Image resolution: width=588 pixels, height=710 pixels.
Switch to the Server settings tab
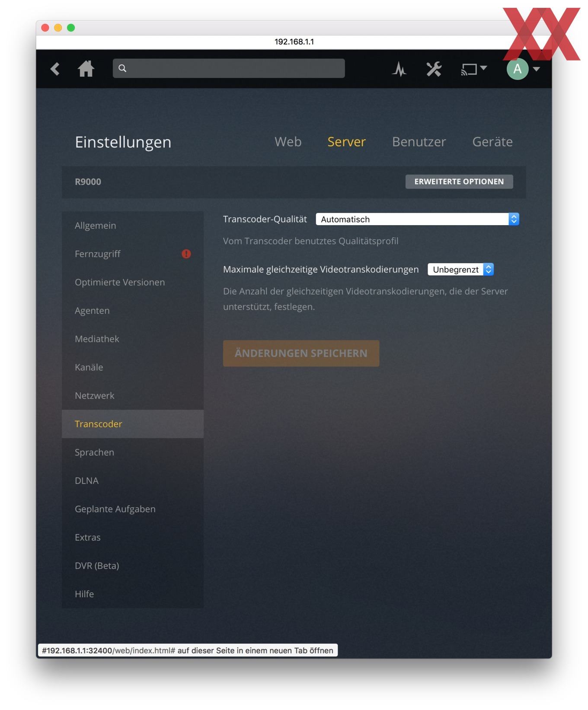pyautogui.click(x=346, y=142)
